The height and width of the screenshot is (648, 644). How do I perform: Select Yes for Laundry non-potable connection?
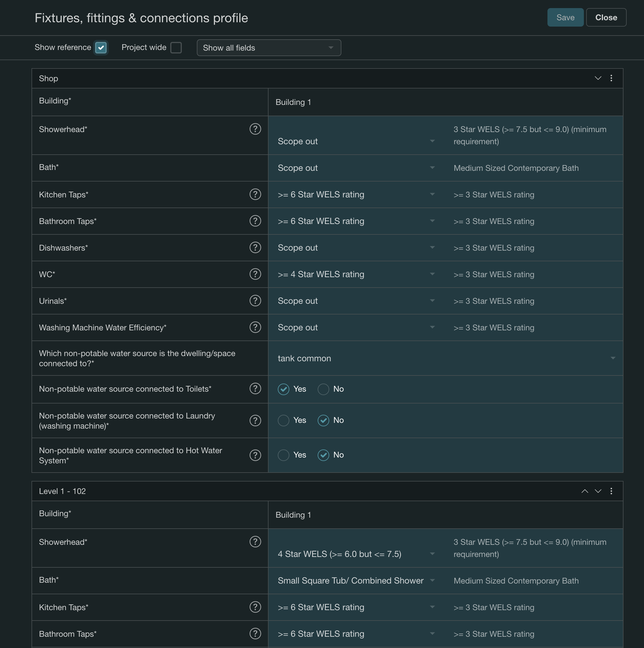click(x=284, y=420)
